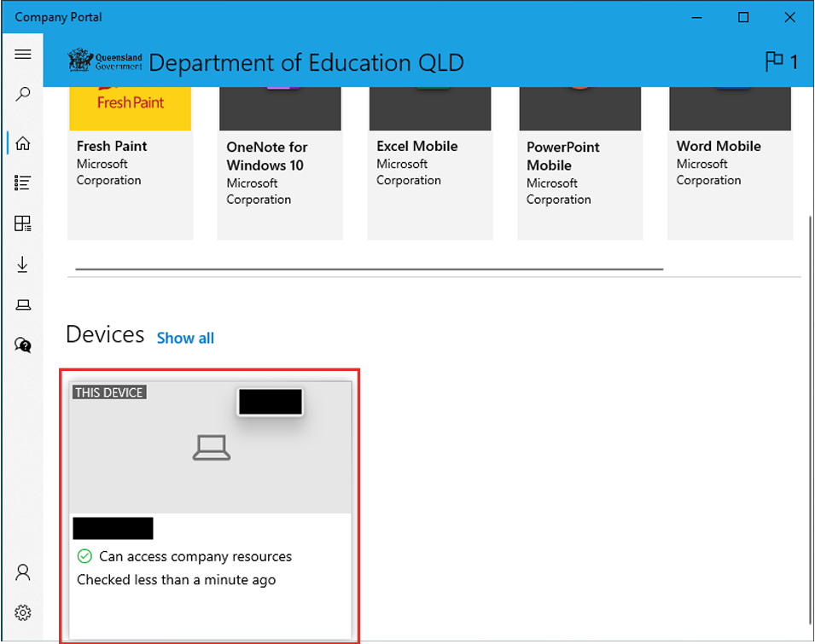Viewport: 815px width, 644px height.
Task: Click Department of Education QLD title
Action: 306,63
